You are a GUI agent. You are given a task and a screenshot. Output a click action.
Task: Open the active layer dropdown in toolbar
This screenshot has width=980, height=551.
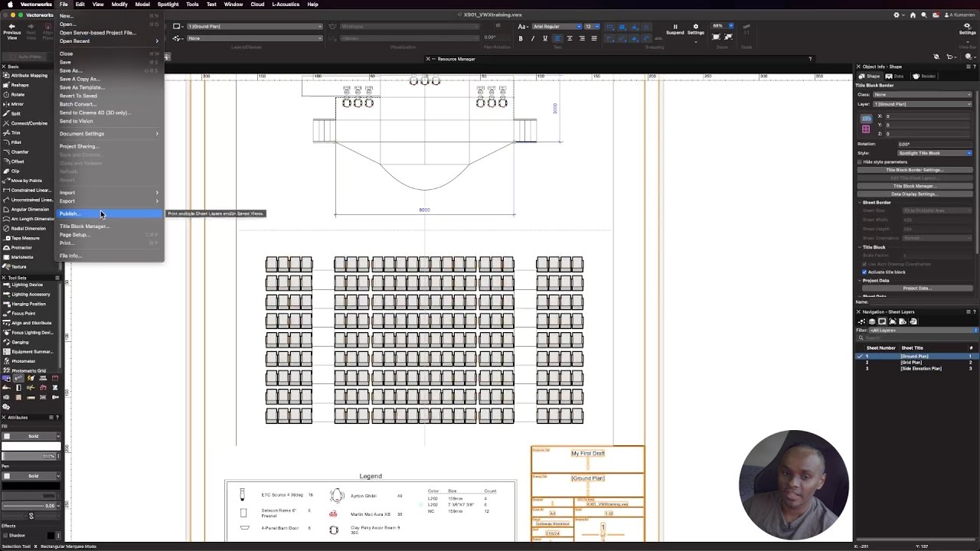[x=255, y=26]
